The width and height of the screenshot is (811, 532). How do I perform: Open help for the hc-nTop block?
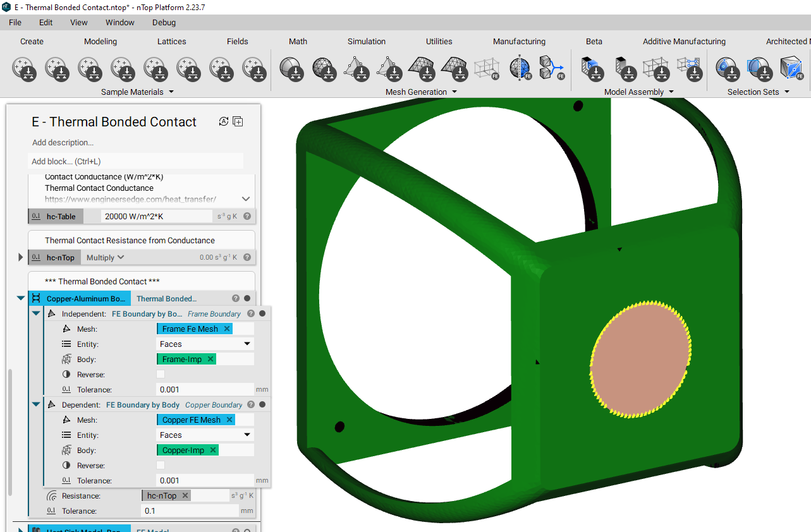coord(247,257)
